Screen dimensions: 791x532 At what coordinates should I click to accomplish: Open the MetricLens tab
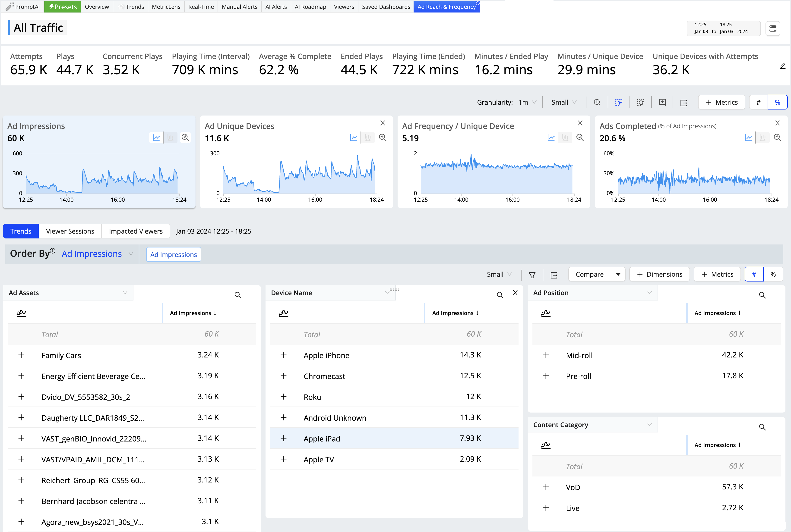(x=166, y=6)
